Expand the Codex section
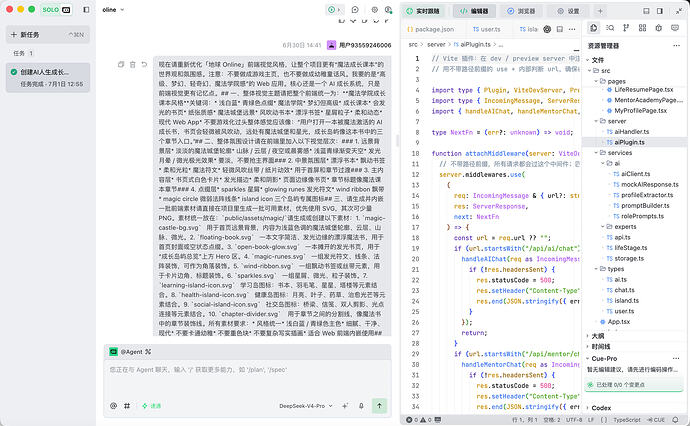 (x=601, y=408)
